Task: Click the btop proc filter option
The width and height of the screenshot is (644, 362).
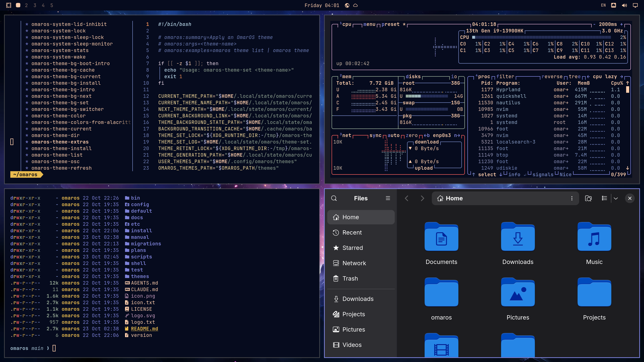Action: coord(505,77)
